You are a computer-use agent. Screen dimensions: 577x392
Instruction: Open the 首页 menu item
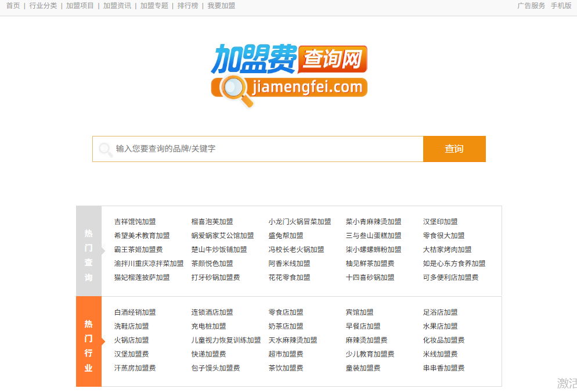tap(12, 6)
